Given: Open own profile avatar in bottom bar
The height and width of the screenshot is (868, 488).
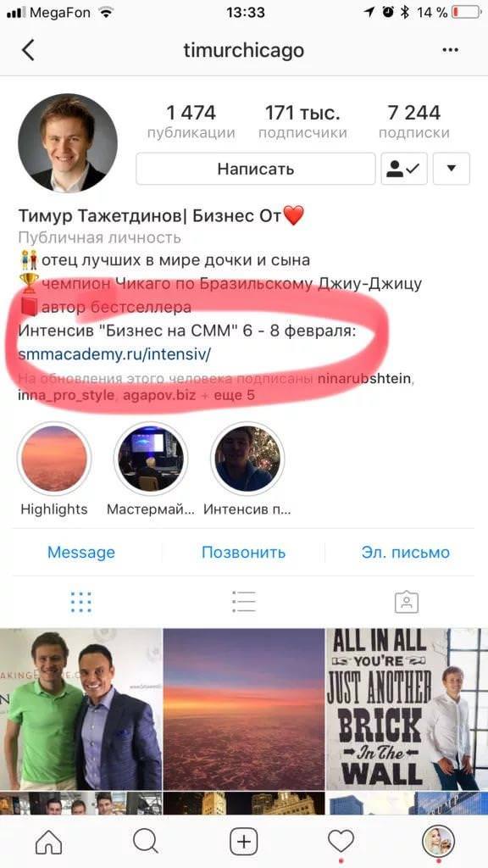Looking at the screenshot, I should coord(439,843).
